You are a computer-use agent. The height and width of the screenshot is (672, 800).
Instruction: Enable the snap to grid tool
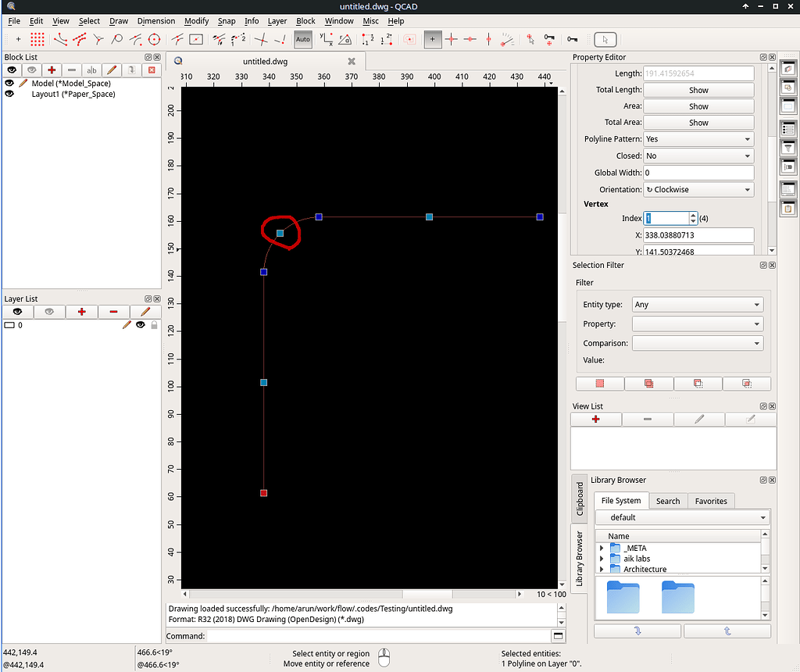coord(37,39)
